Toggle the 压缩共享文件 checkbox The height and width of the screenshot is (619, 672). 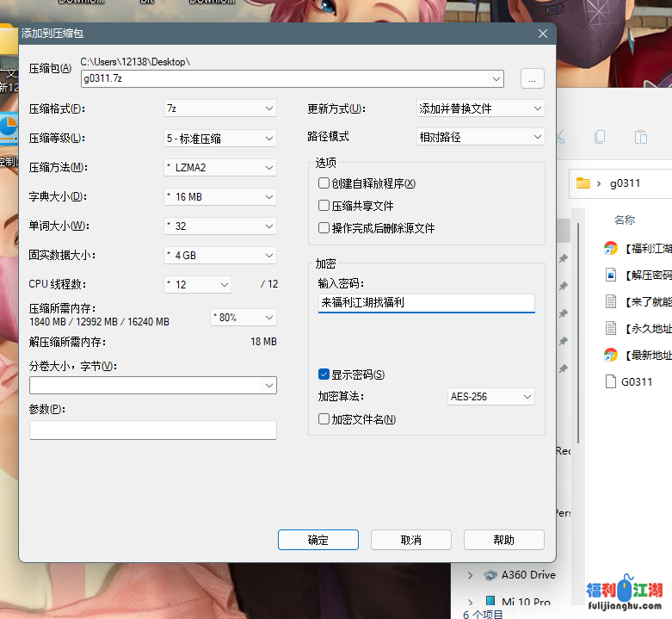pos(324,206)
